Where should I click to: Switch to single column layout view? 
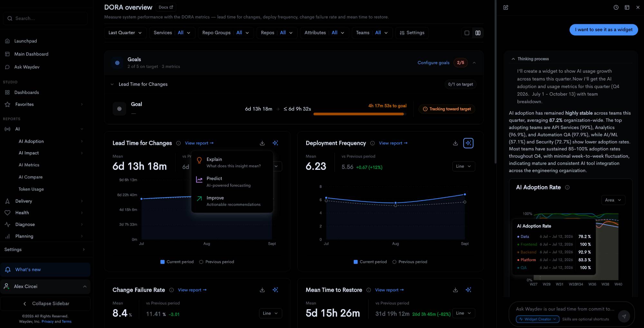(x=467, y=33)
